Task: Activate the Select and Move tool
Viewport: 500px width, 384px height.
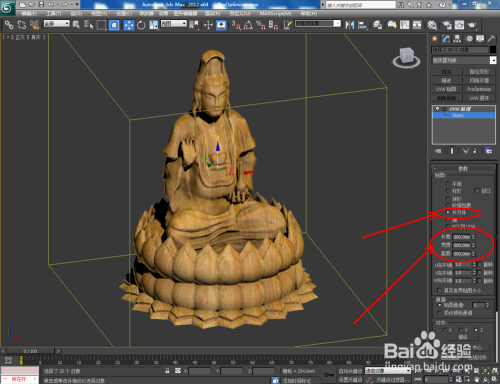Action: pos(128,25)
